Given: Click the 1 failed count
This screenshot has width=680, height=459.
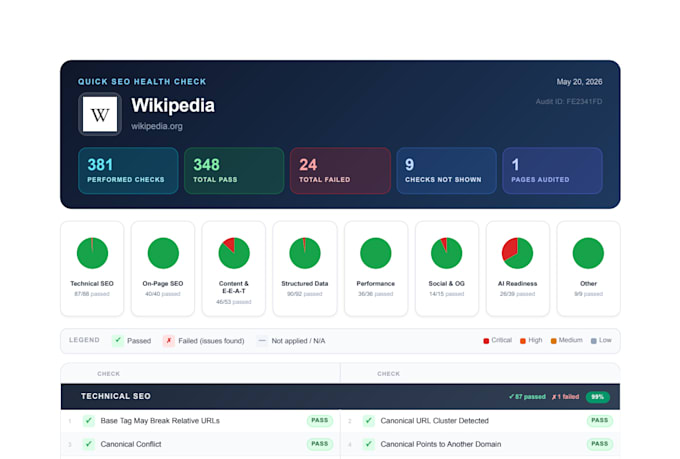Looking at the screenshot, I should click(x=566, y=397).
